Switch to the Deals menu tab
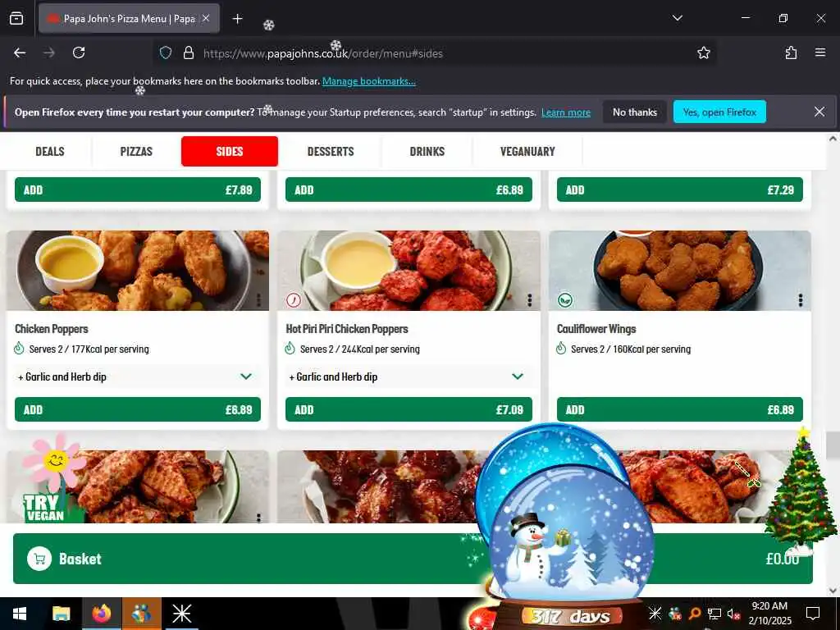This screenshot has height=630, width=840. click(x=50, y=151)
